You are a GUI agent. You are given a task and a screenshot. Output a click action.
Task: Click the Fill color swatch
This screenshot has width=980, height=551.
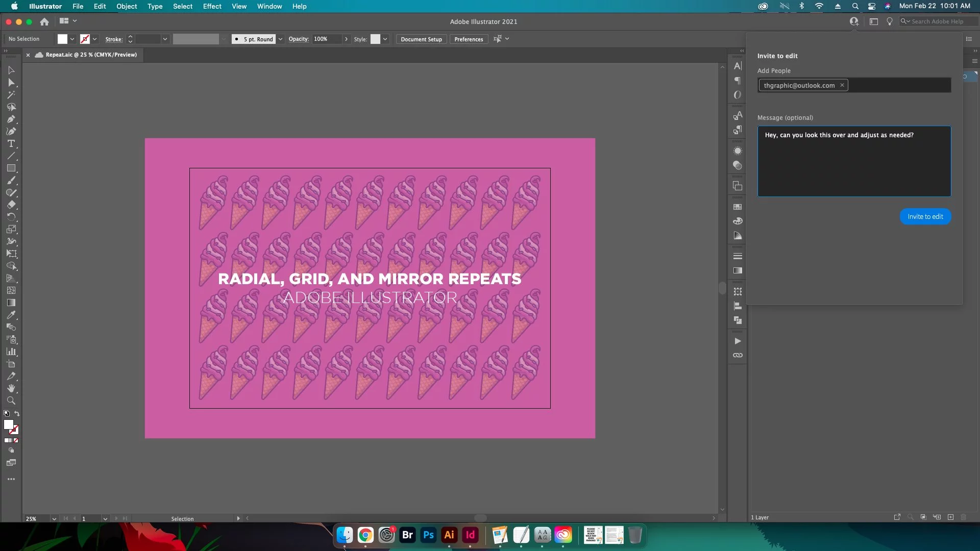(x=62, y=39)
